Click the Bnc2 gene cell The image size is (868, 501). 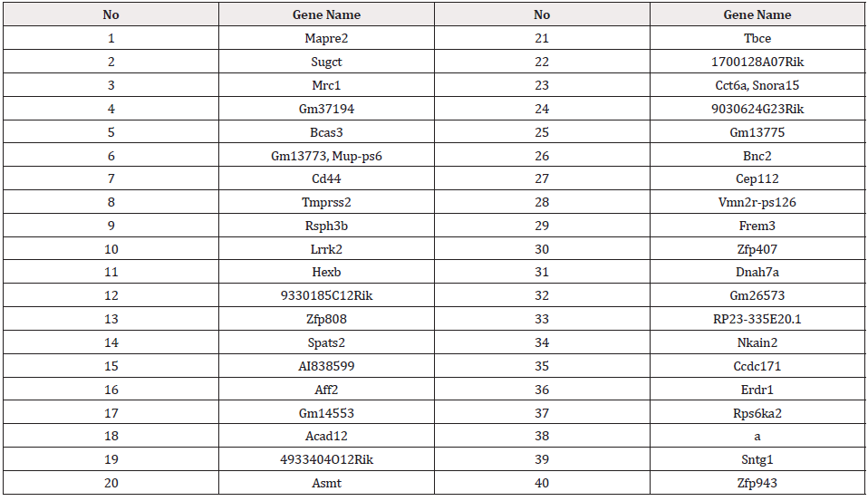pos(757,155)
